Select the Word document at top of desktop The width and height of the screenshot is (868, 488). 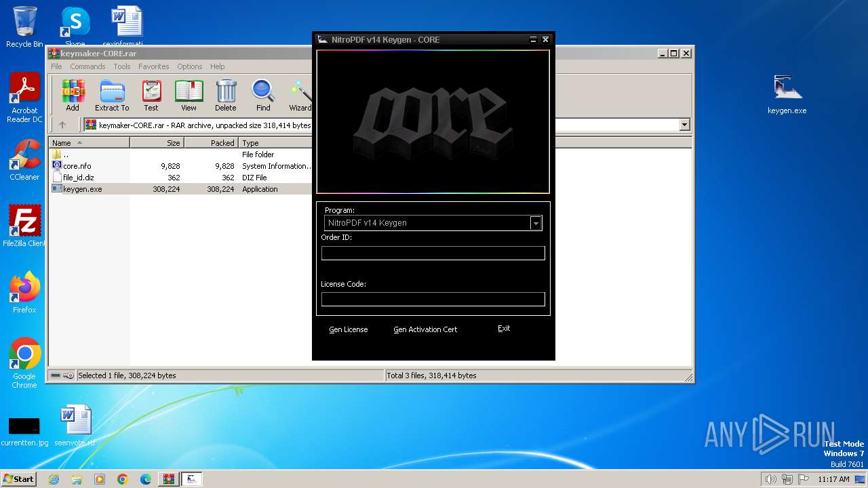click(127, 27)
